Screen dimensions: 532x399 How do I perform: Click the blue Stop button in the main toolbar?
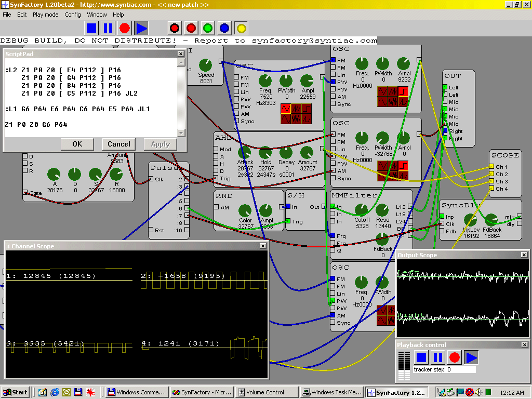pos(91,28)
